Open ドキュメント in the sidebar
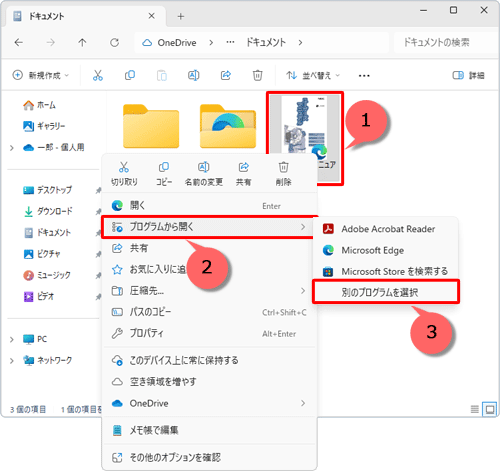The height and width of the screenshot is (471, 500). pyautogui.click(x=47, y=233)
